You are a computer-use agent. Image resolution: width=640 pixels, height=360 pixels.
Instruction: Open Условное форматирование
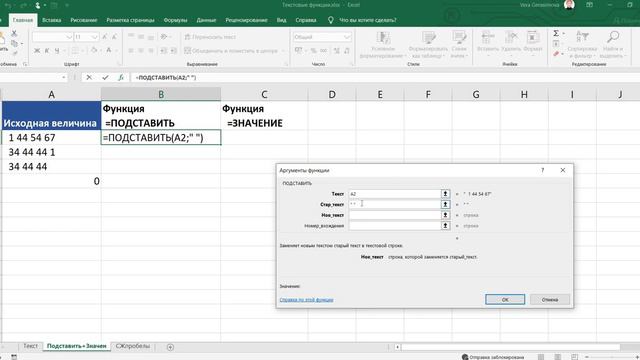pyautogui.click(x=383, y=44)
